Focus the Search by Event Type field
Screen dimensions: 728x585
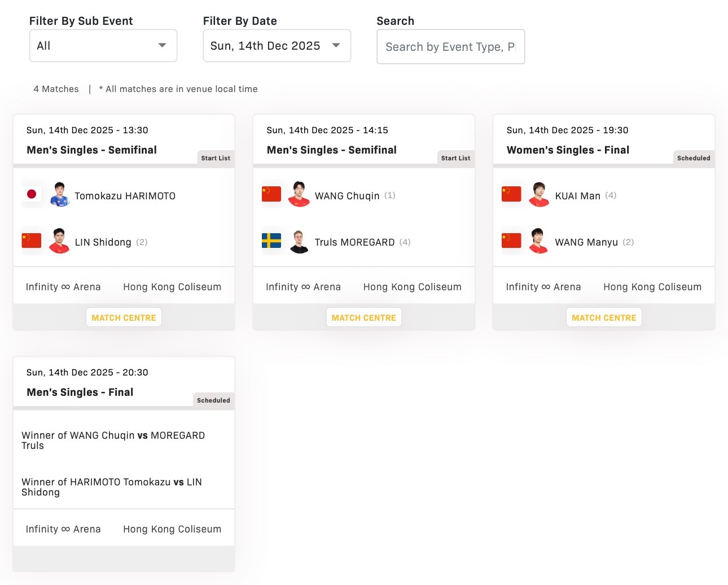point(450,47)
